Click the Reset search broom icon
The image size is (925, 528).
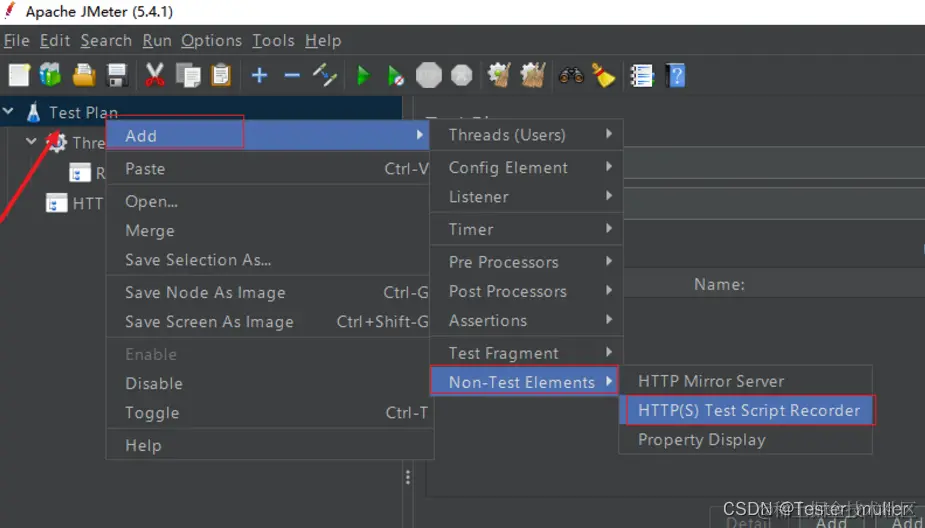click(603, 76)
